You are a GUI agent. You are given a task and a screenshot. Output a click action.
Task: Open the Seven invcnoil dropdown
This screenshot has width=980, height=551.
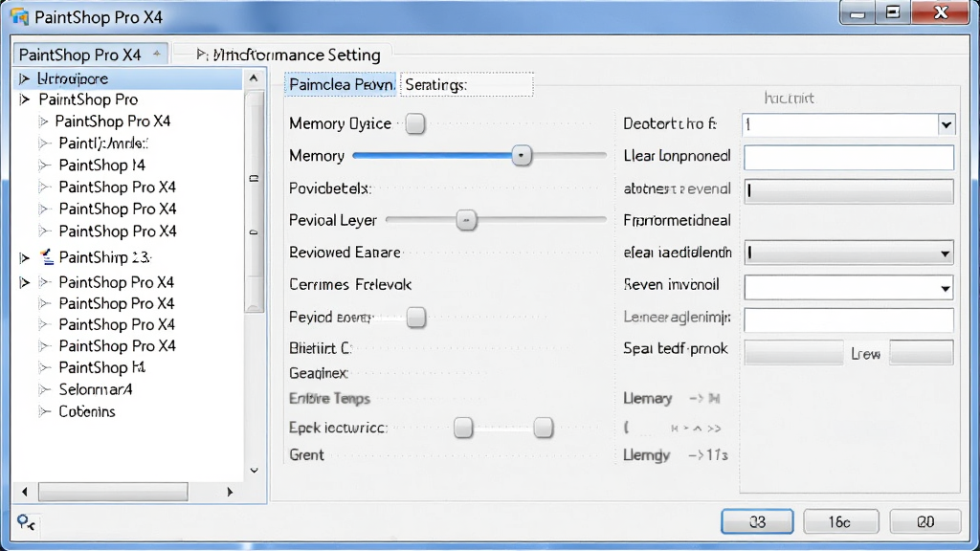945,288
